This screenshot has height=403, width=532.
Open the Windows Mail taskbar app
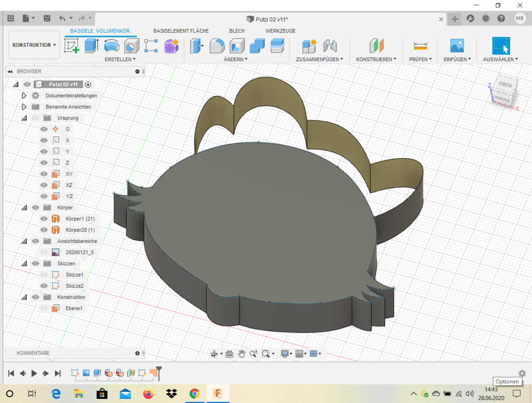pyautogui.click(x=125, y=394)
